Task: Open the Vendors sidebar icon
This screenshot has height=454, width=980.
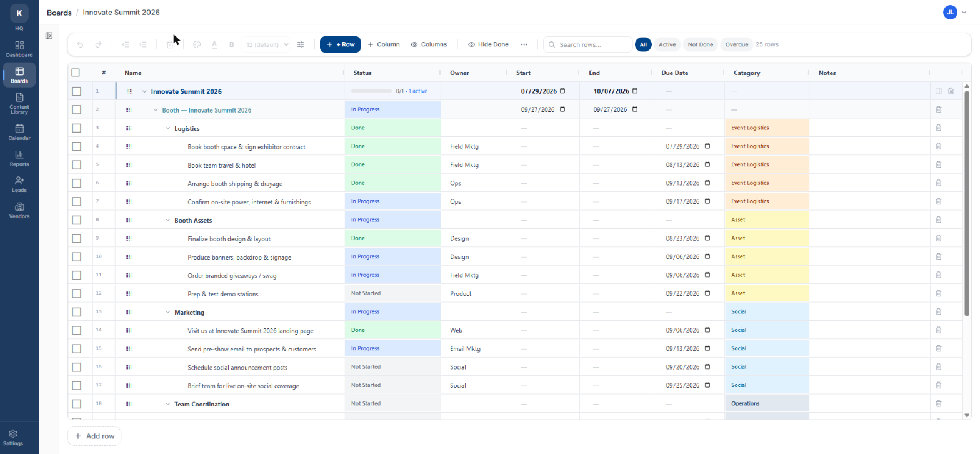Action: [19, 210]
